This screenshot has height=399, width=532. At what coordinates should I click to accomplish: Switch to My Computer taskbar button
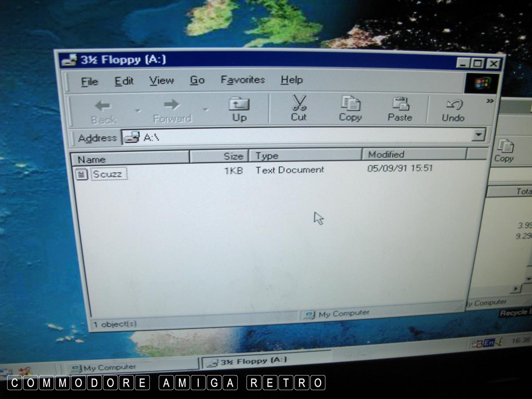(x=129, y=368)
